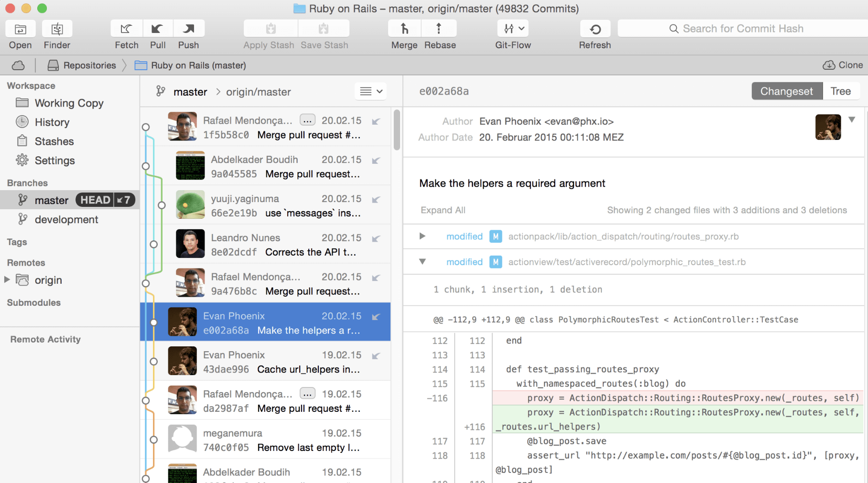Image resolution: width=868 pixels, height=483 pixels.
Task: Click the cloud icon in the breadcrumb bar
Action: [18, 65]
